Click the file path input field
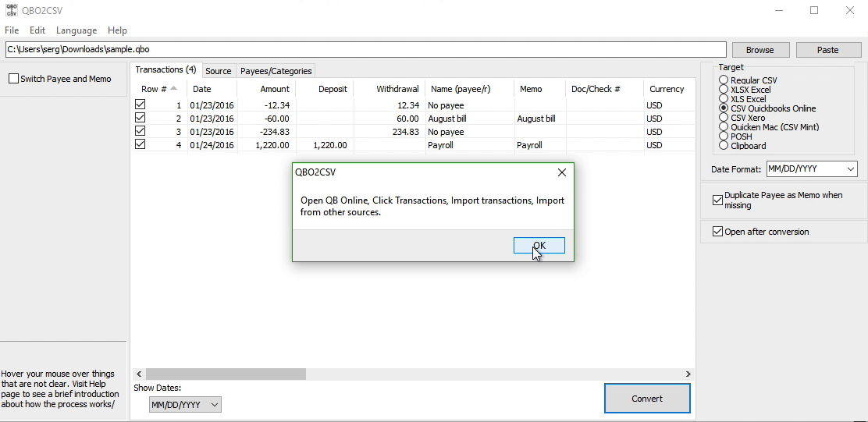The image size is (868, 422). coord(366,49)
